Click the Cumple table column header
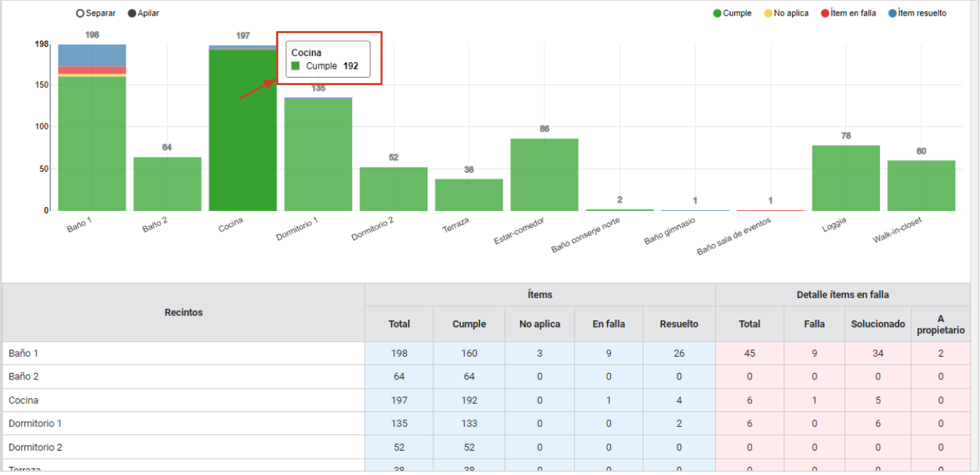Viewport: 980px width, 475px height. tap(469, 324)
